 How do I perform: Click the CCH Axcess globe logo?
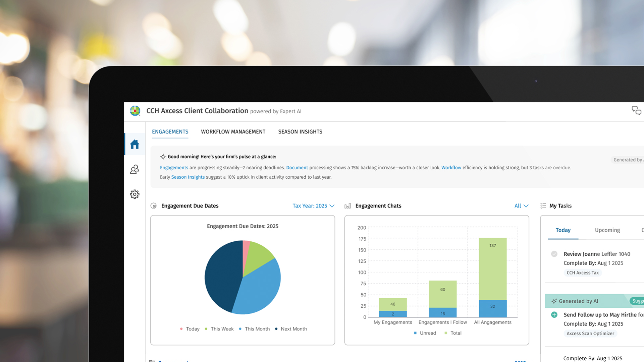point(135,111)
